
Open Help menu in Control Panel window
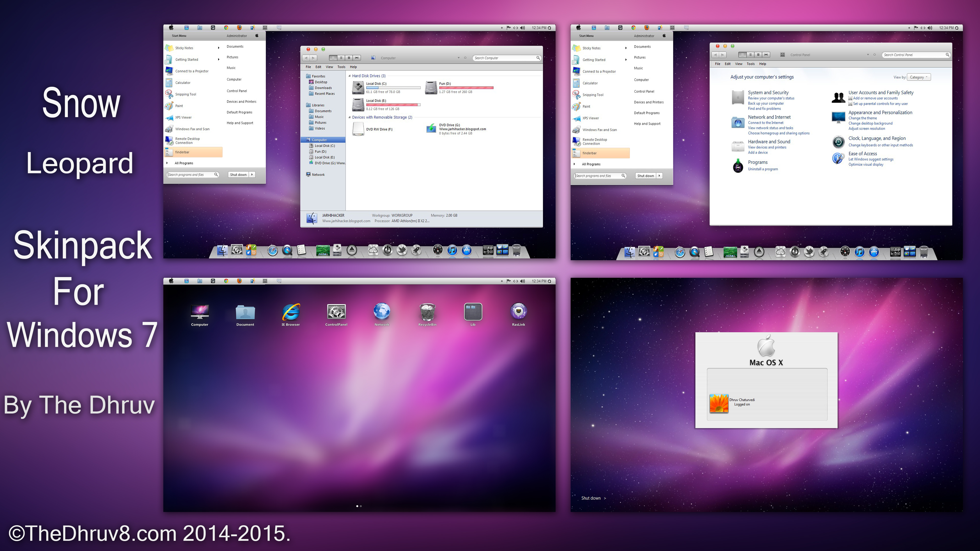(x=763, y=64)
